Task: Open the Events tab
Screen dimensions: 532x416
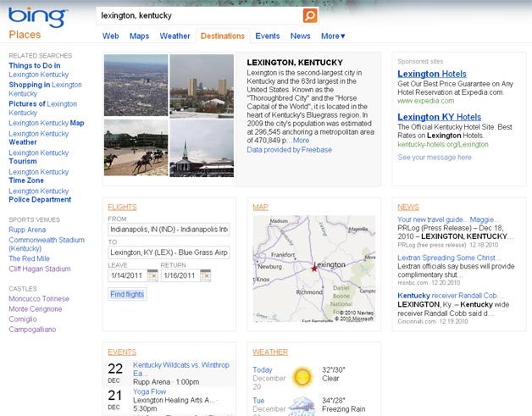Action: tap(268, 36)
